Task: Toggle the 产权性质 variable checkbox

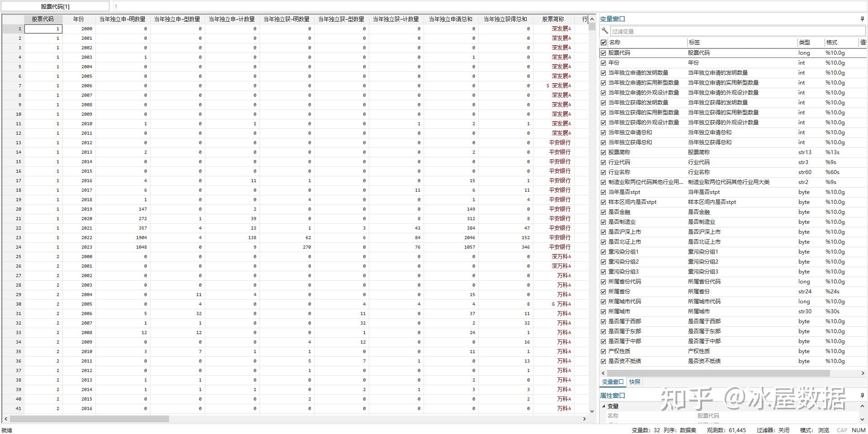Action: click(604, 351)
